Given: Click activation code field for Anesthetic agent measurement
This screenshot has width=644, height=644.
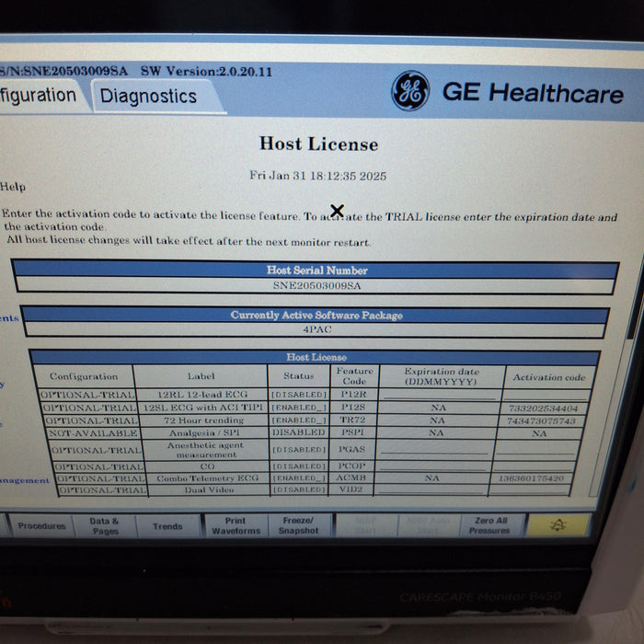Looking at the screenshot, I should tap(535, 449).
